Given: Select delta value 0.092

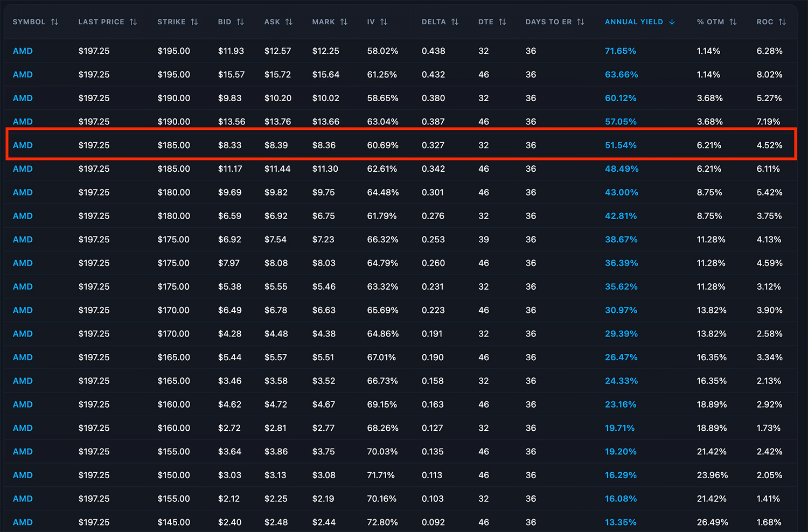Looking at the screenshot, I should point(433,522).
